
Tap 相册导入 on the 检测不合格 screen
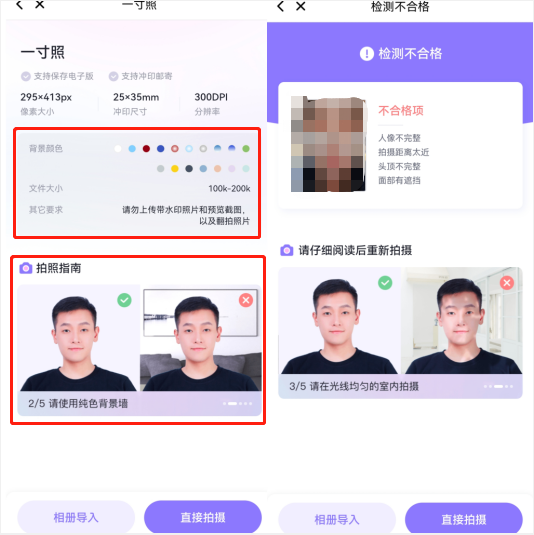(x=337, y=519)
